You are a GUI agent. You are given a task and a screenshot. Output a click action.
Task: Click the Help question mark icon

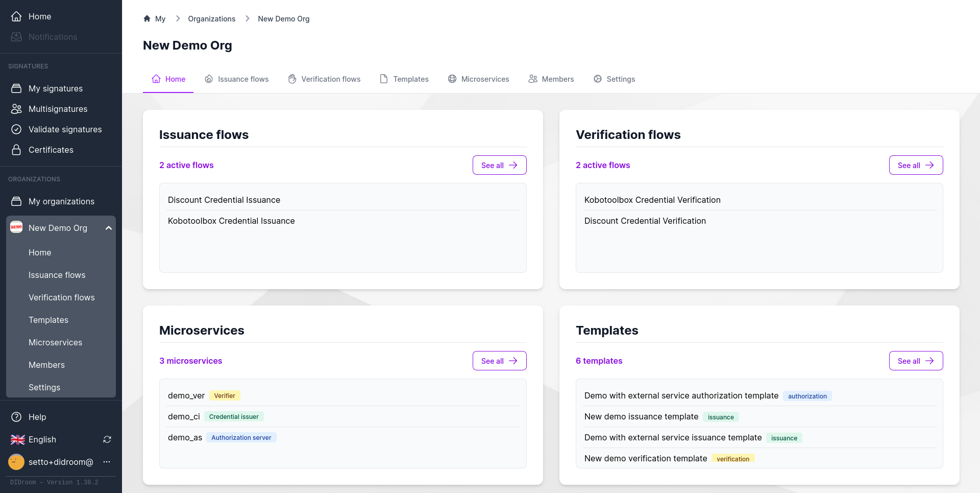[16, 417]
